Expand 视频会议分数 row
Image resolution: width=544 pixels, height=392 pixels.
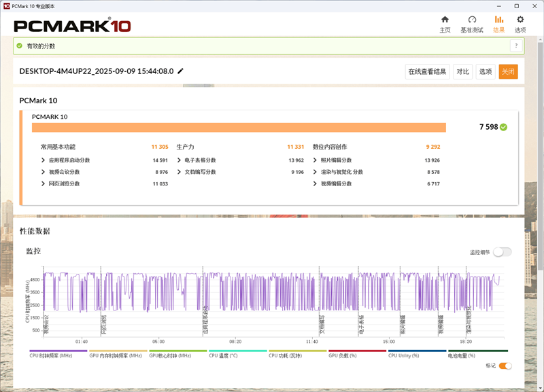(x=43, y=172)
